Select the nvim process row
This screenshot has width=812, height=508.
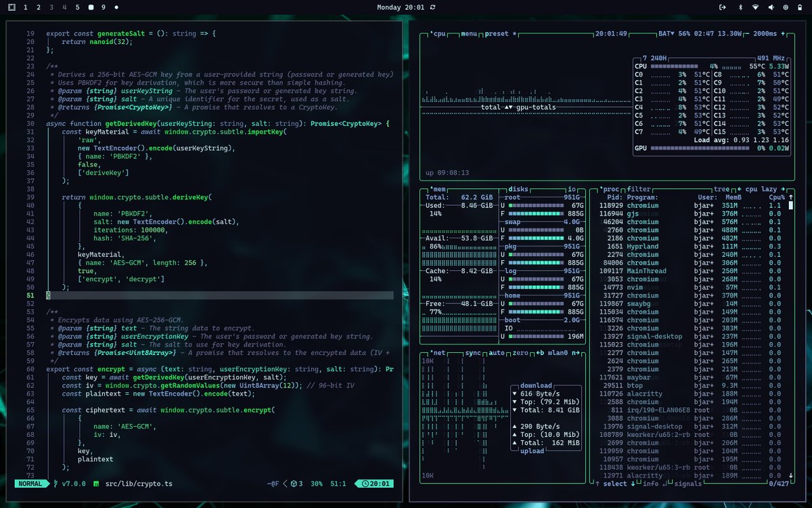(691, 287)
